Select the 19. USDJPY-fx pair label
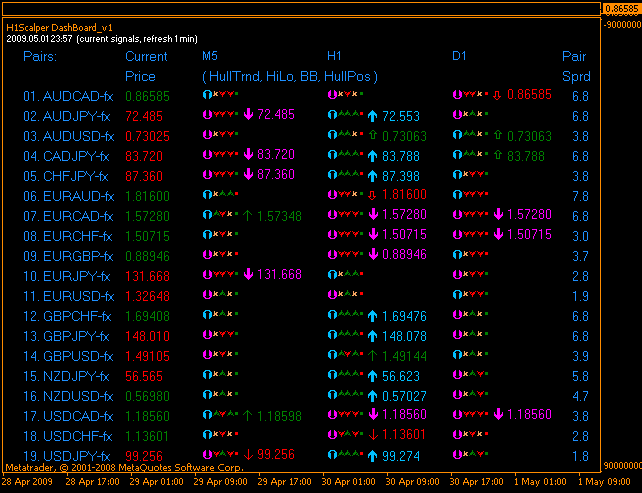642x493 pixels. coord(67,456)
